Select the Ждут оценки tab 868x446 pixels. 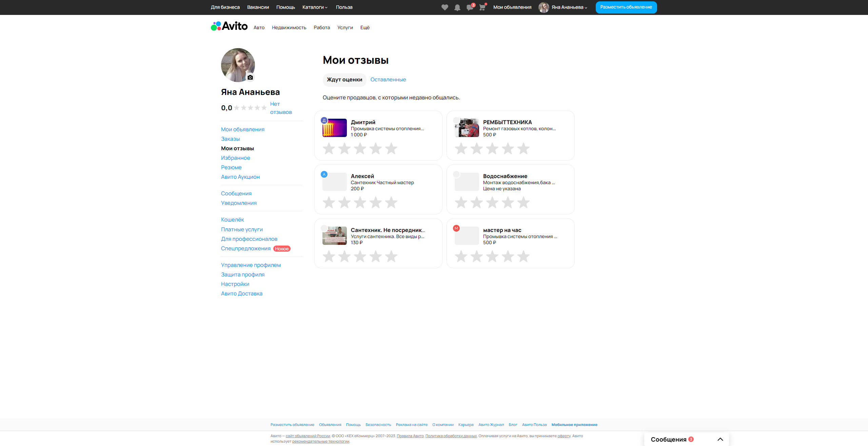click(x=344, y=79)
